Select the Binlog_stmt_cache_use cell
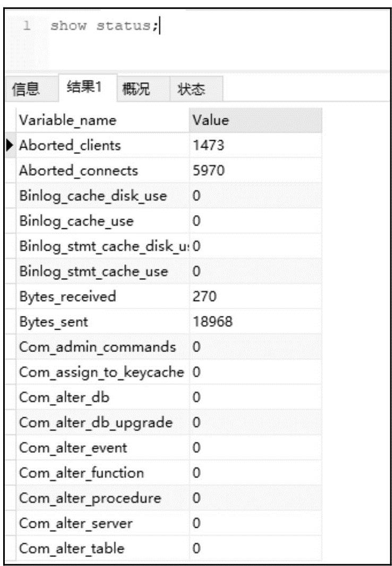Image resolution: width=392 pixels, height=566 pixels. [93, 271]
